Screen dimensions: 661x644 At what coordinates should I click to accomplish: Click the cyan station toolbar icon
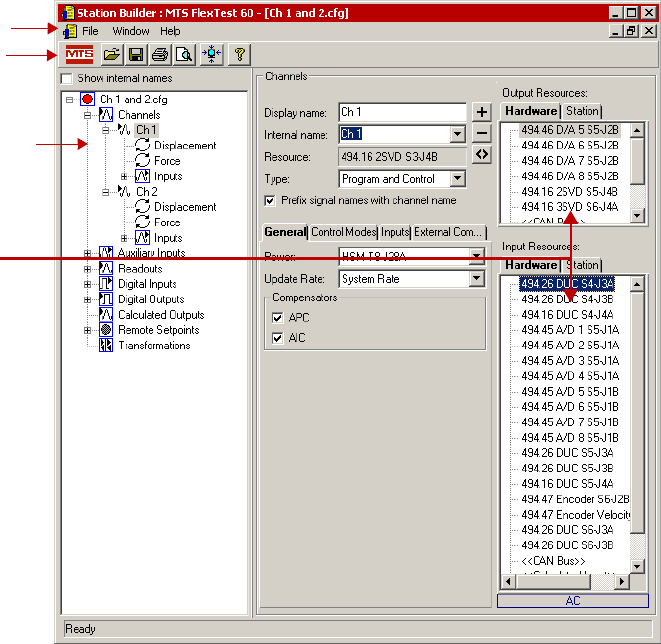(x=212, y=54)
